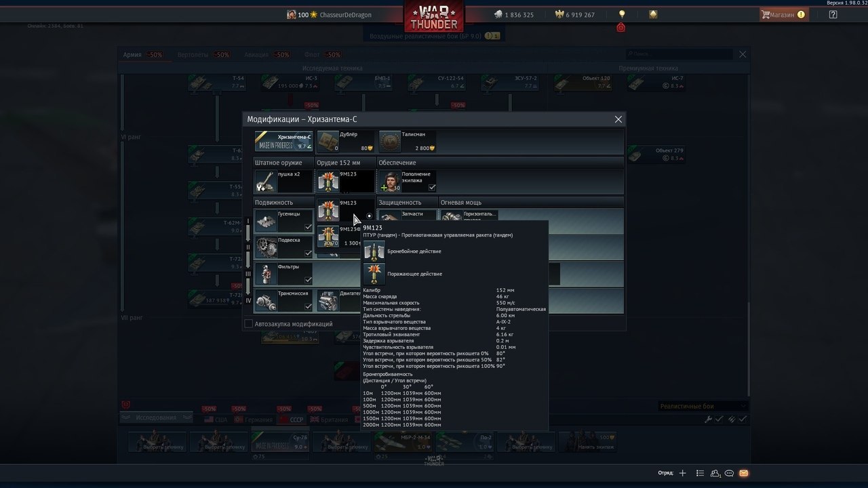
Task: Click the Подвеска suspension icon
Action: tap(267, 247)
